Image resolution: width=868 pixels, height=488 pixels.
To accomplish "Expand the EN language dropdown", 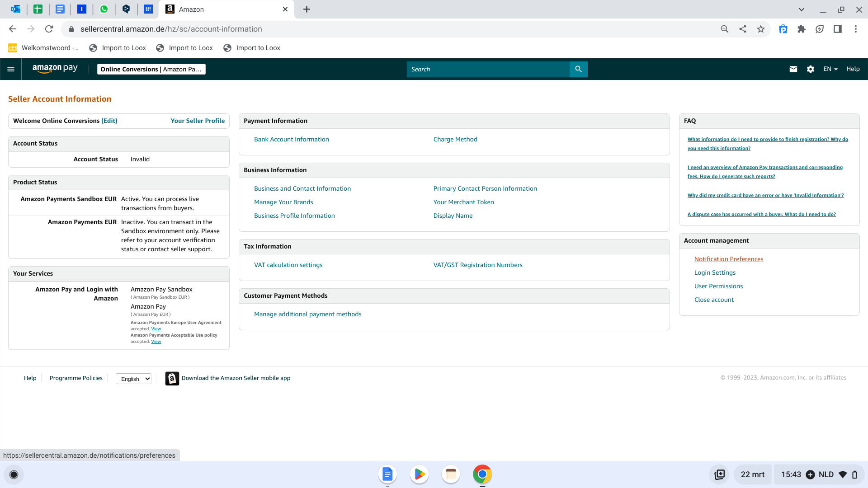I will (830, 69).
